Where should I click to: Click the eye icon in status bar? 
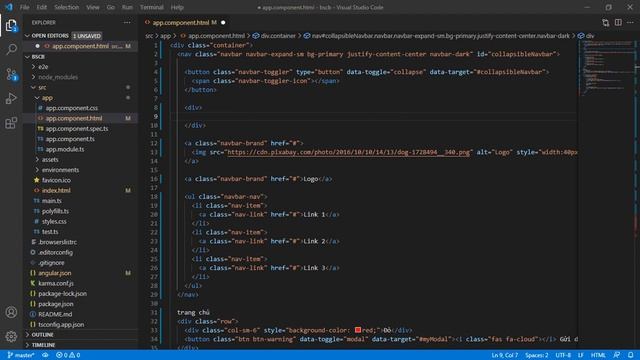click(x=45, y=355)
